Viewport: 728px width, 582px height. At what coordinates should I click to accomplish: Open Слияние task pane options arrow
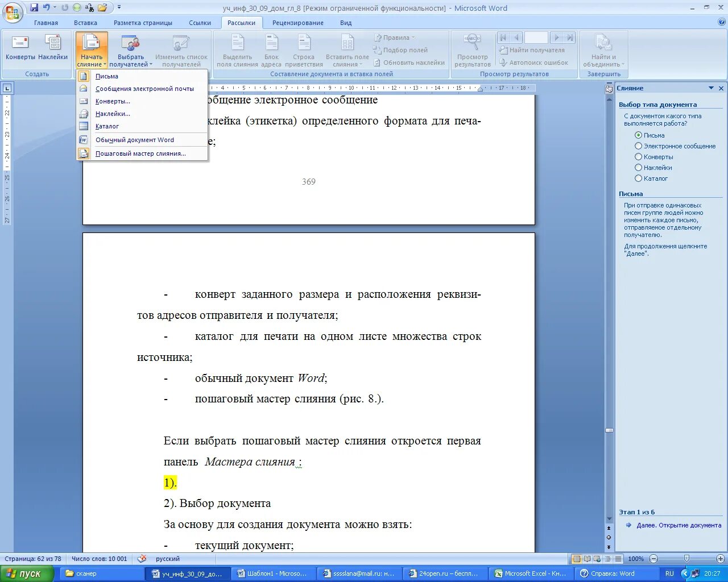711,88
